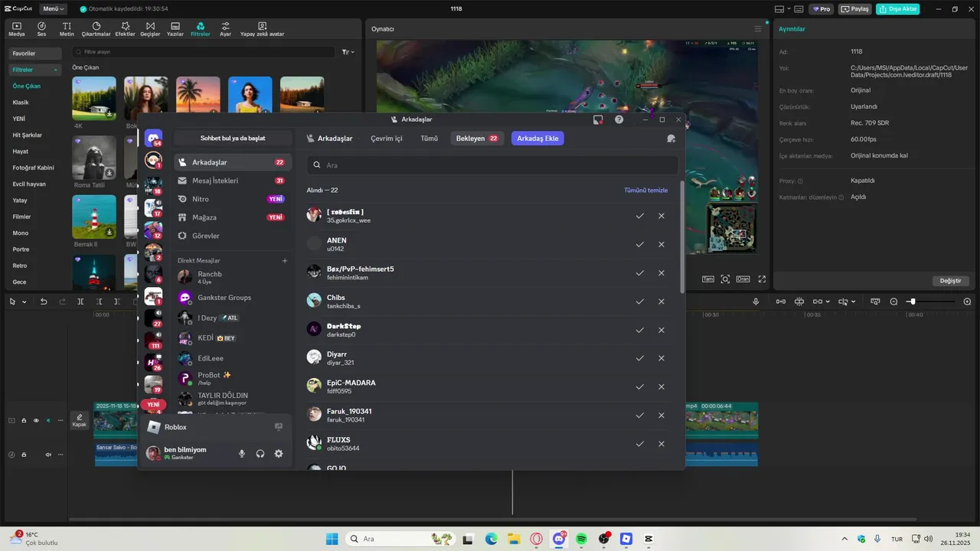980x551 pixels.
Task: Select the Berrak II filter thumbnail
Action: pos(94,217)
